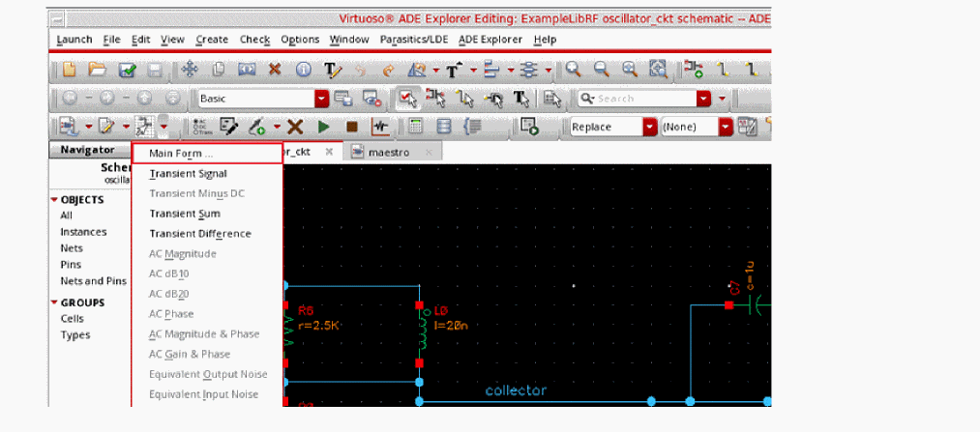Toggle the wire selection filter icon
This screenshot has height=432, width=980.
pyautogui.click(x=464, y=98)
